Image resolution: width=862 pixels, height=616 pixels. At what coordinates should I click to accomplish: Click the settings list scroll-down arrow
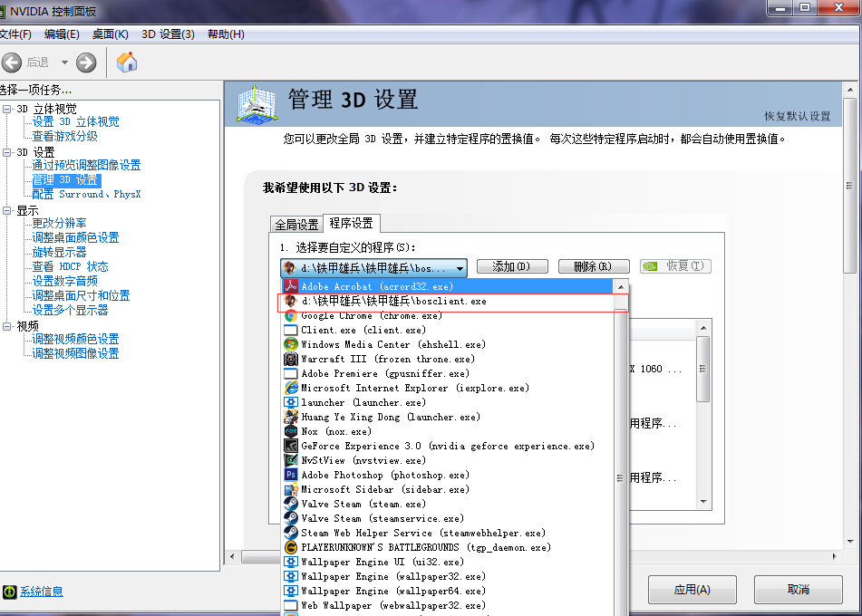[703, 502]
